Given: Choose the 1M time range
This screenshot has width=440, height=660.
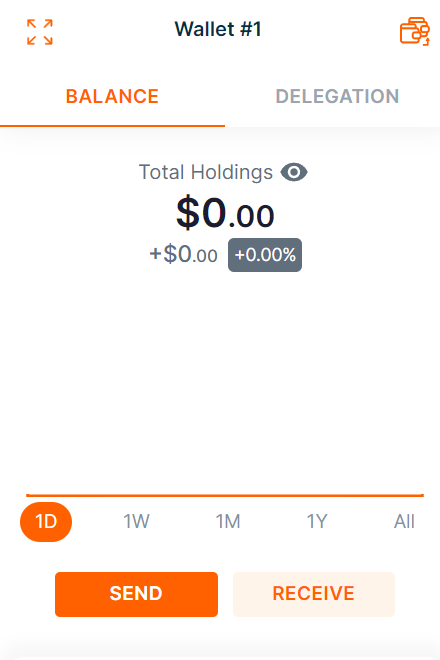Looking at the screenshot, I should tap(228, 522).
